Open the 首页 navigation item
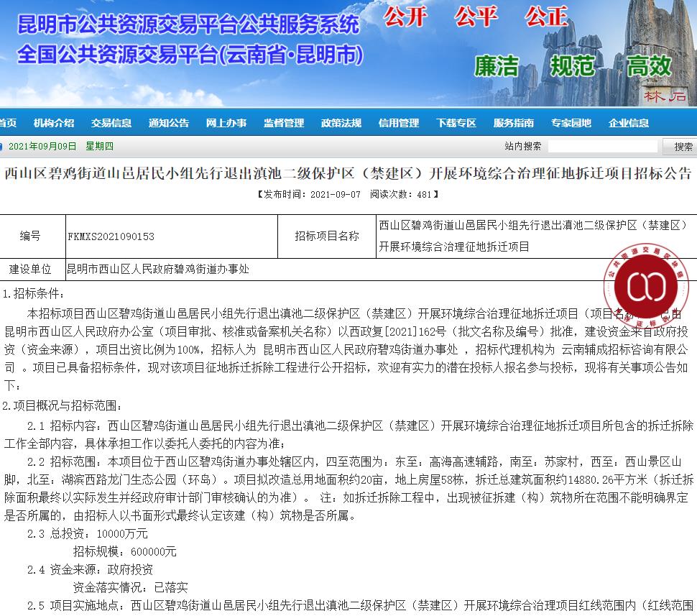This screenshot has width=697, height=616. (8, 123)
